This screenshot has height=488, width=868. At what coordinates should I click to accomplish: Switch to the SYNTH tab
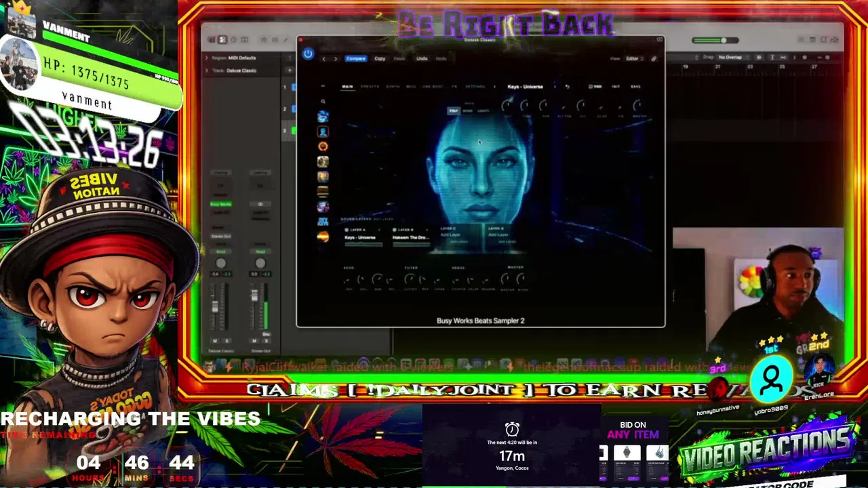(393, 87)
